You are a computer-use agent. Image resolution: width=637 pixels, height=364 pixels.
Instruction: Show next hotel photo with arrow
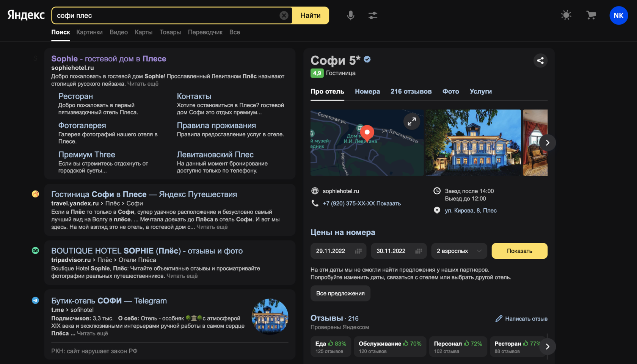coord(548,143)
